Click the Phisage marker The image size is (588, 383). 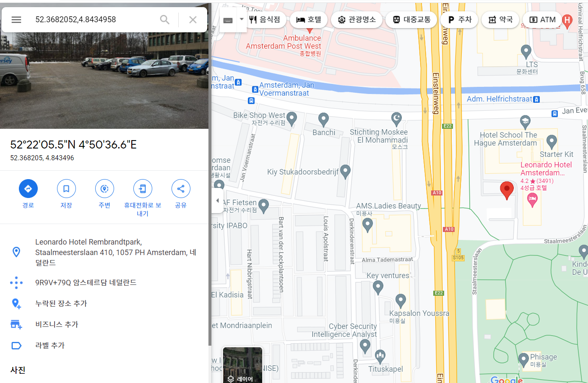[523, 360]
